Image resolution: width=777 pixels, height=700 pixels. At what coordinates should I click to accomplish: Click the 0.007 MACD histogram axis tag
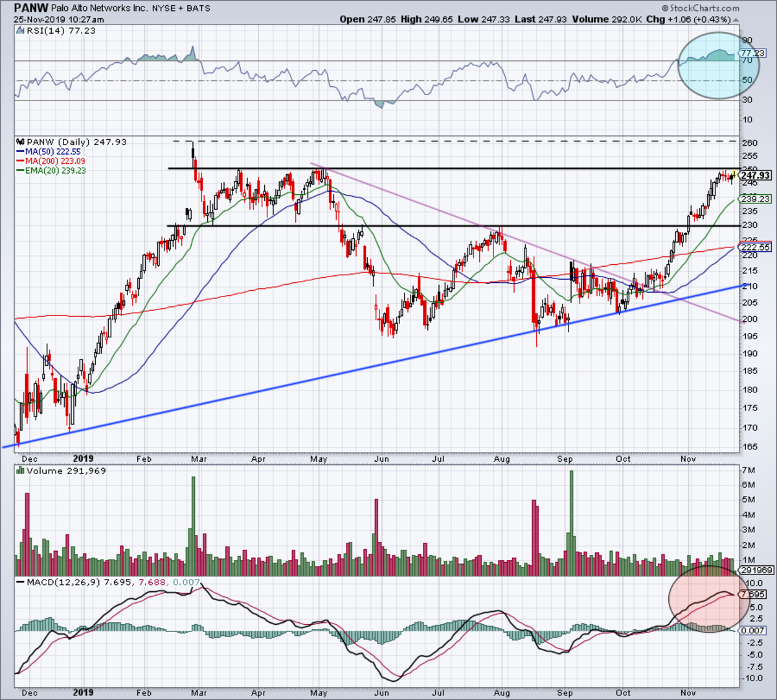pos(754,630)
